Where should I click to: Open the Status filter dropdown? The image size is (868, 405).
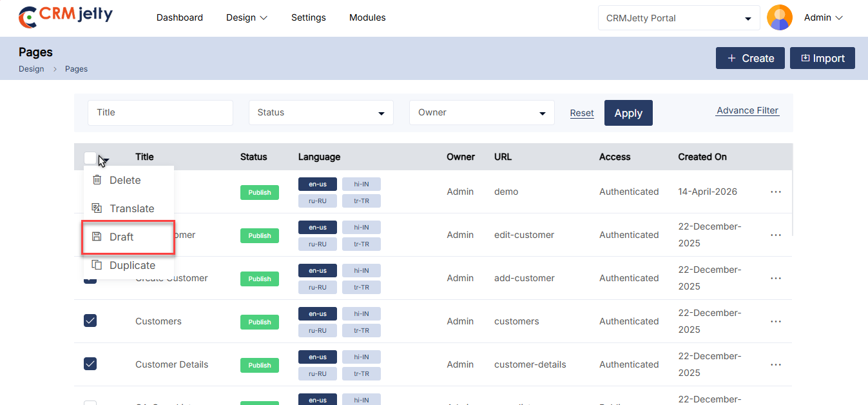pos(321,113)
